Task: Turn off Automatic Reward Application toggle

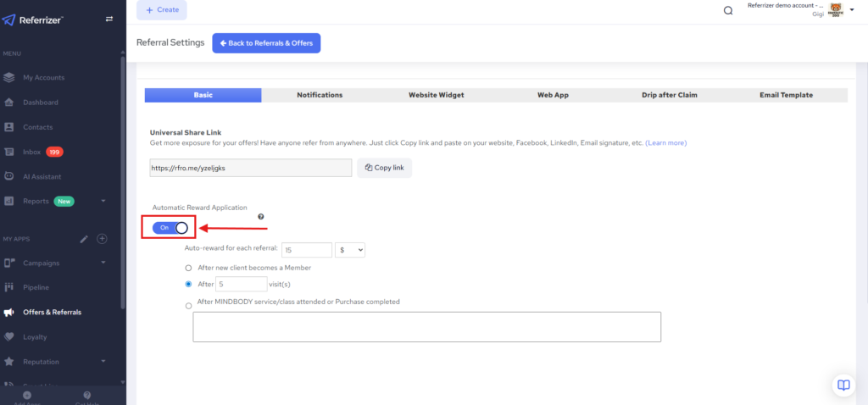Action: point(170,227)
